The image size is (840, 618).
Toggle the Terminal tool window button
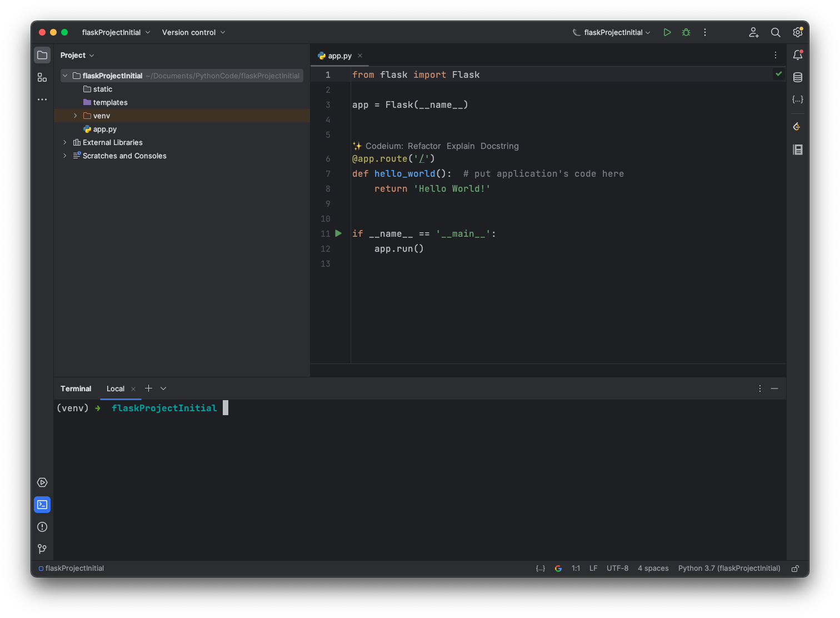pos(42,505)
